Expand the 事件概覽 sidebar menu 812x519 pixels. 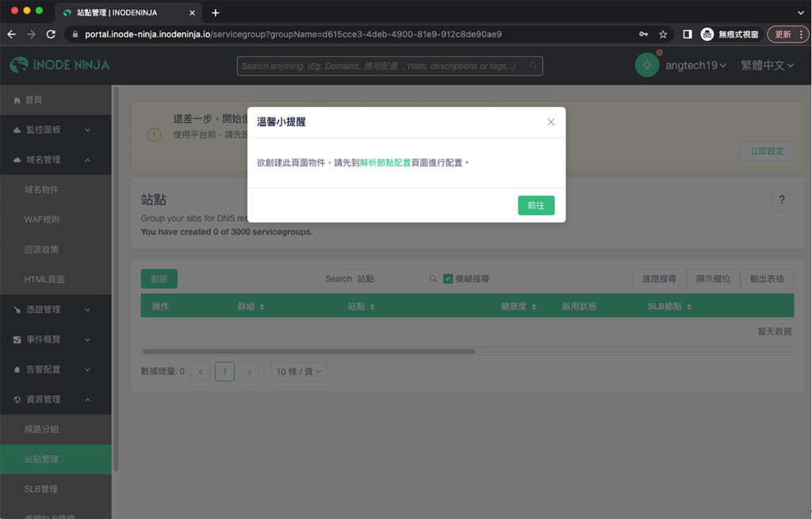point(56,339)
